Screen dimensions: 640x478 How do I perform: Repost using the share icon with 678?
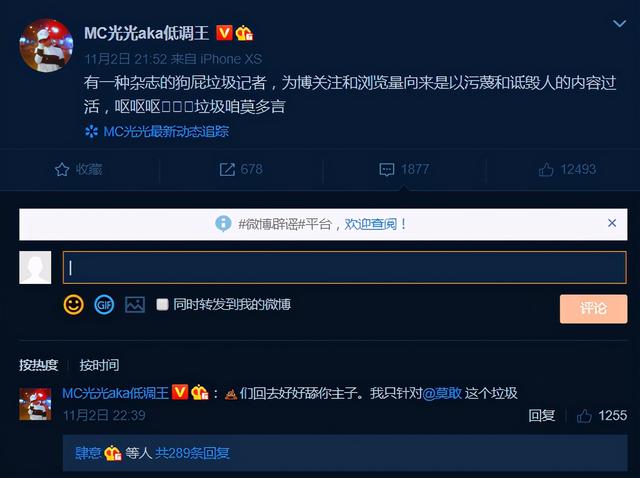point(227,169)
